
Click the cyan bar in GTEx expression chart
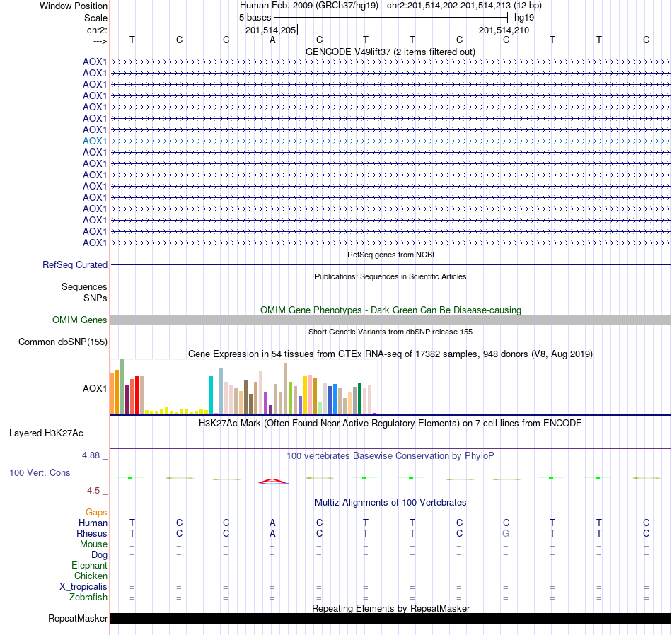pos(211,395)
